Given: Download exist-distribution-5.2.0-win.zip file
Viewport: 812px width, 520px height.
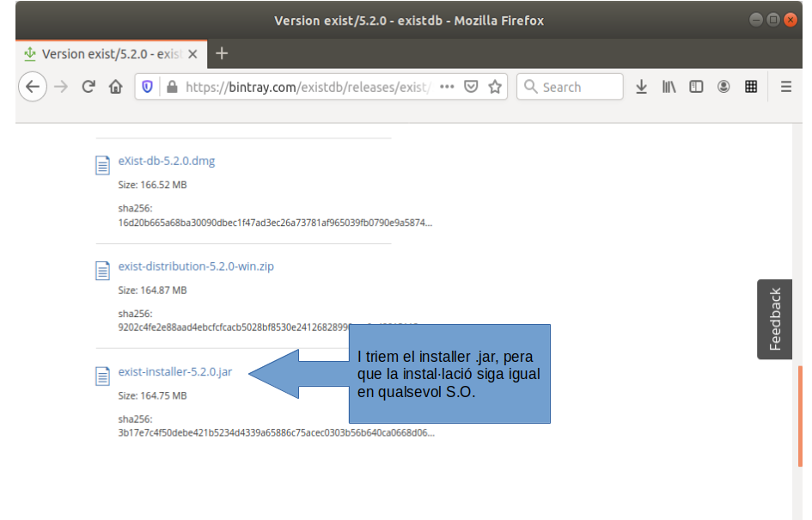Looking at the screenshot, I should pyautogui.click(x=196, y=266).
